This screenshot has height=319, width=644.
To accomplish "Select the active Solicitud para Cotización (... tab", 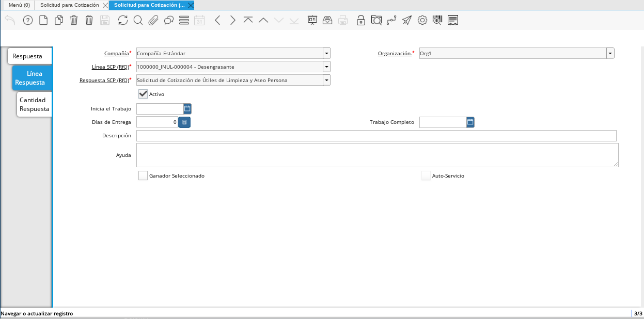I will click(149, 5).
